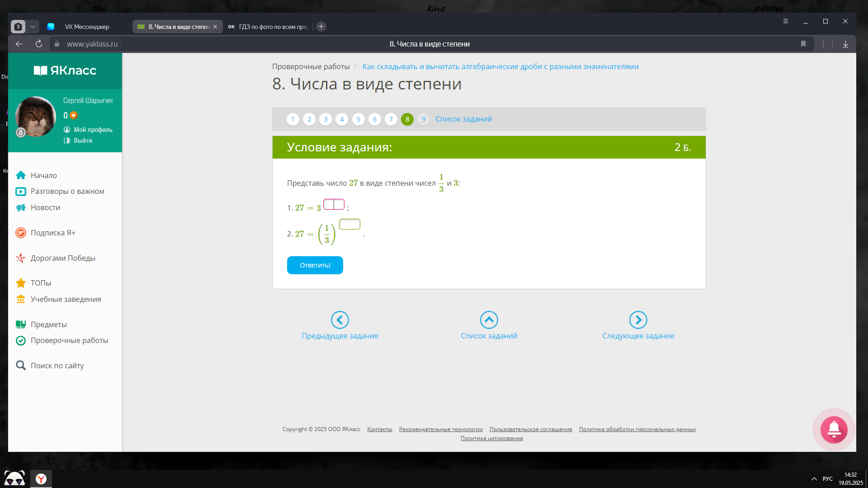Reload page with refresh icon
This screenshot has height=488, width=868.
point(39,44)
